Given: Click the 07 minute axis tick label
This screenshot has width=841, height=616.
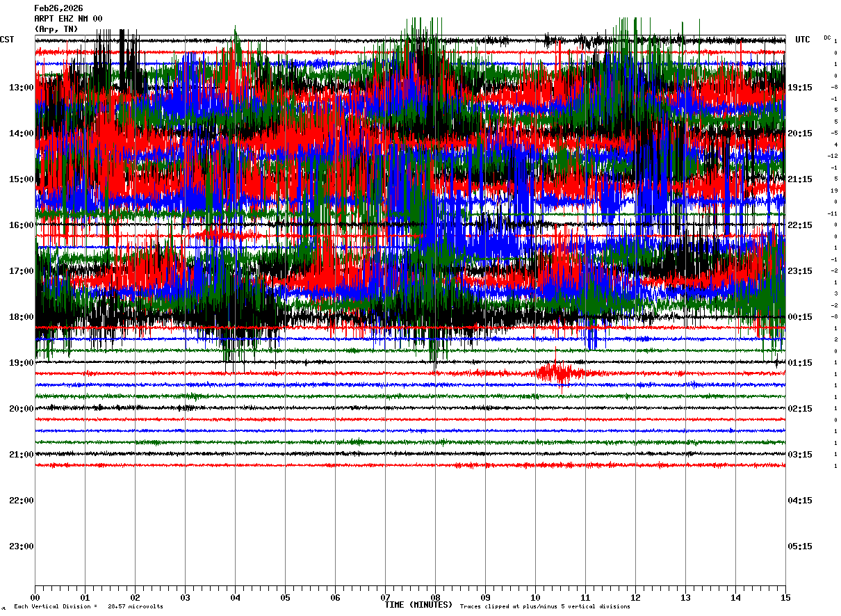Looking at the screenshot, I should coord(385,597).
